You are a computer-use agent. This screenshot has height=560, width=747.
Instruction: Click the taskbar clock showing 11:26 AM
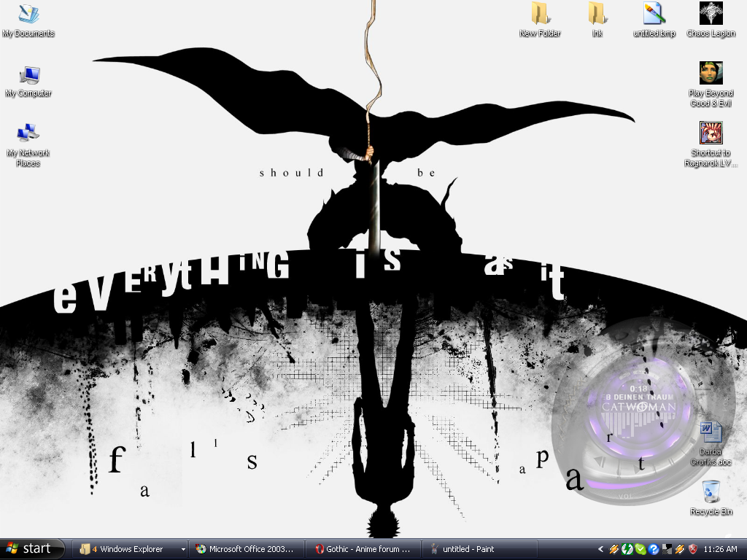click(x=720, y=549)
